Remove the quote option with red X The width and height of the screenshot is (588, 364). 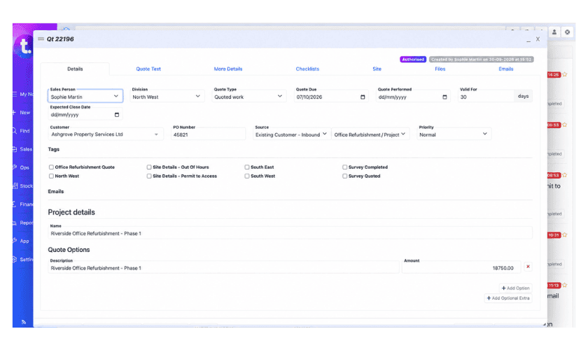pyautogui.click(x=528, y=267)
